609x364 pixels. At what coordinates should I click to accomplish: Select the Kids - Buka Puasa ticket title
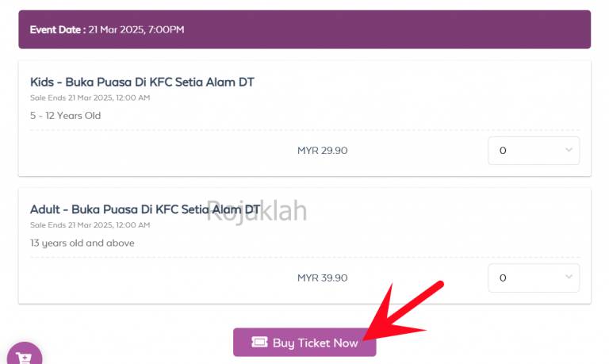pyautogui.click(x=142, y=82)
